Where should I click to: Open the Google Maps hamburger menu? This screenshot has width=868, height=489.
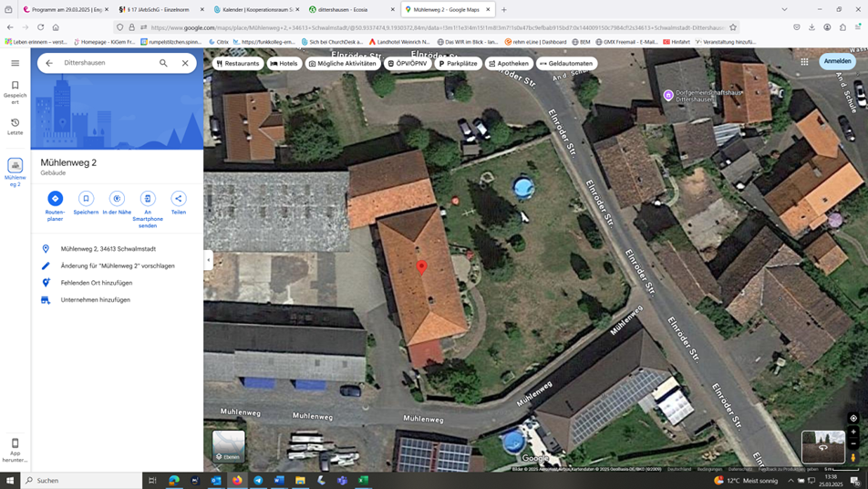tap(15, 63)
